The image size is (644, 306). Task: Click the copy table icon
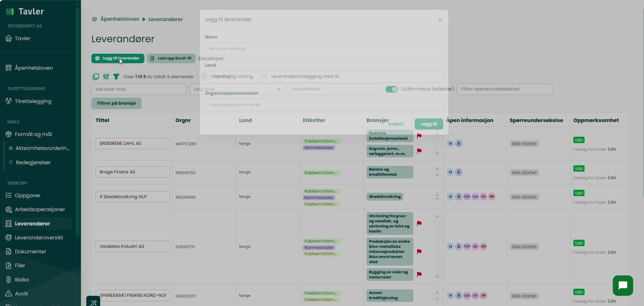tap(96, 76)
